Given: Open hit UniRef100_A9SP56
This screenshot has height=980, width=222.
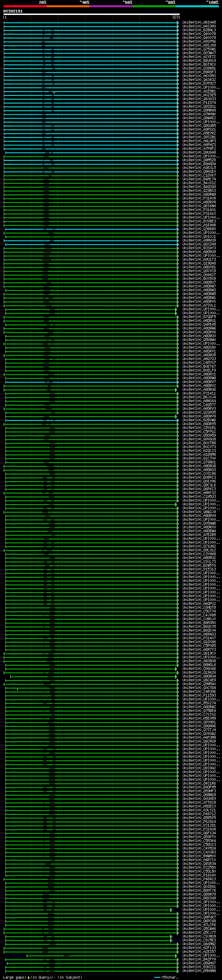Looking at the screenshot, I should click(199, 41).
